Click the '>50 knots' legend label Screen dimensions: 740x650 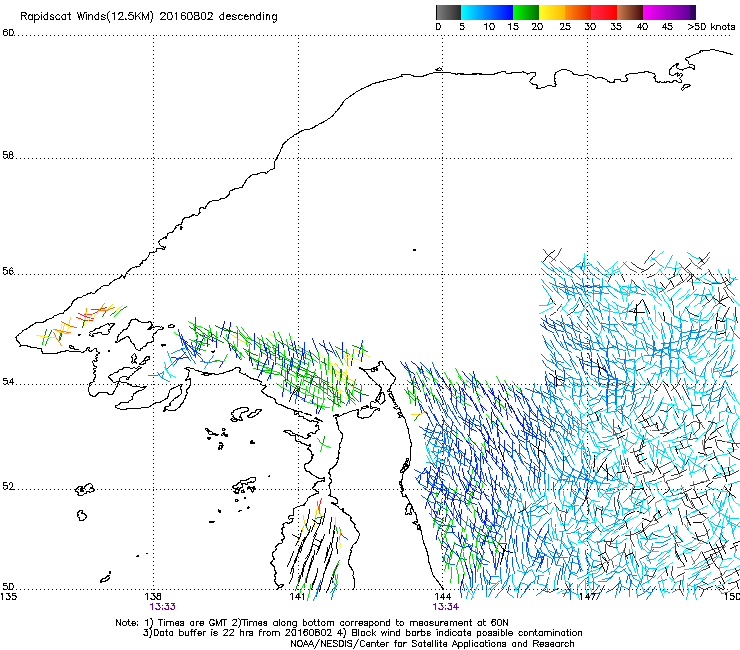[711, 27]
